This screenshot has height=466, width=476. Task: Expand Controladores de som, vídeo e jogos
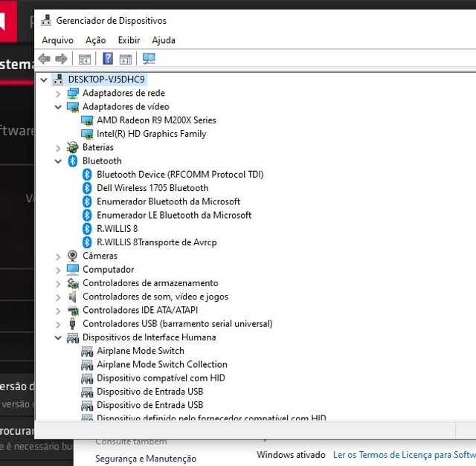[x=58, y=297]
